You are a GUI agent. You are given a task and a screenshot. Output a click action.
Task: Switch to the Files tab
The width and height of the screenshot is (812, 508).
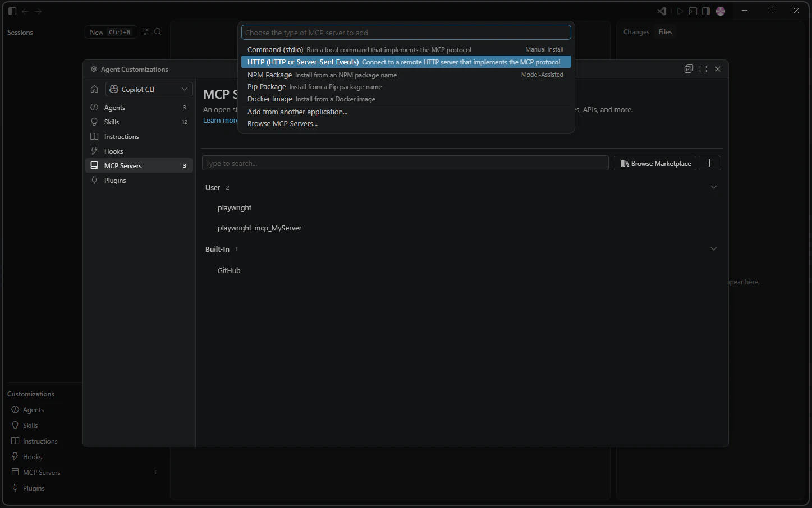coord(665,32)
